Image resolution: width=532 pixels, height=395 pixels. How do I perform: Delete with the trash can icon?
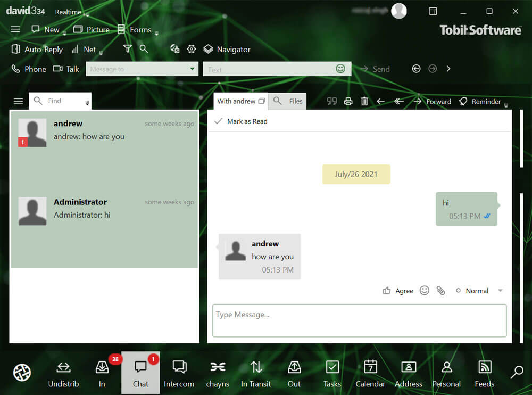tap(364, 101)
